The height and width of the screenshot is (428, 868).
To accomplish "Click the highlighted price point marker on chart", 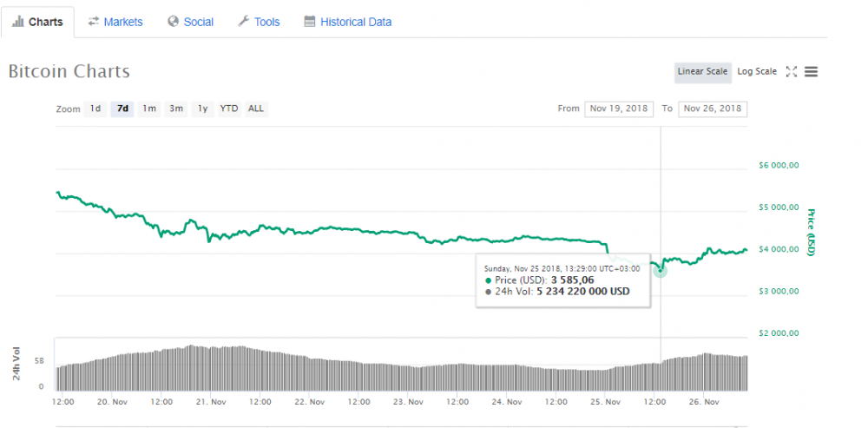I will click(x=660, y=270).
